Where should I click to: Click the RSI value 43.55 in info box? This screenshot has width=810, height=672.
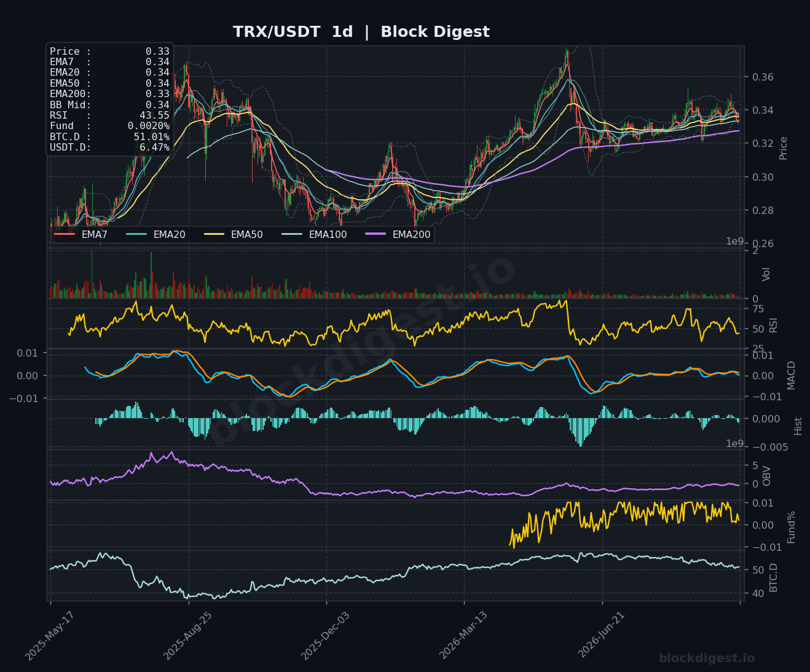[x=154, y=115]
